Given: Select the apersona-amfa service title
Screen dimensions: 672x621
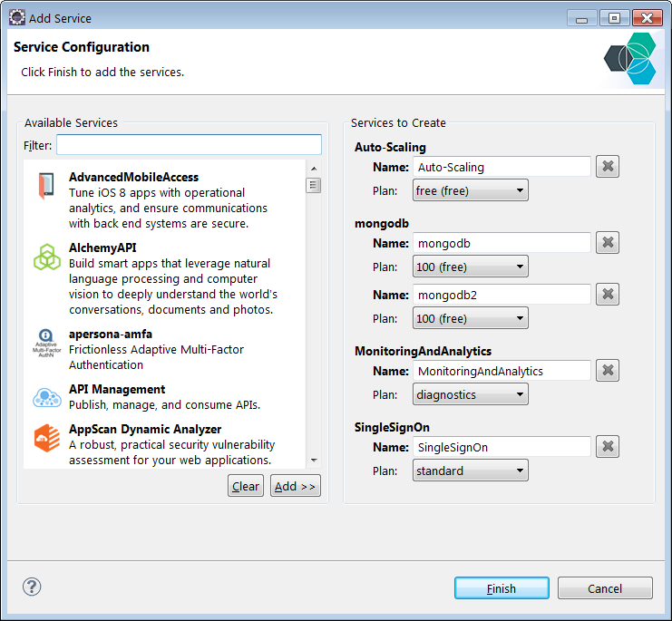Looking at the screenshot, I should click(x=111, y=334).
